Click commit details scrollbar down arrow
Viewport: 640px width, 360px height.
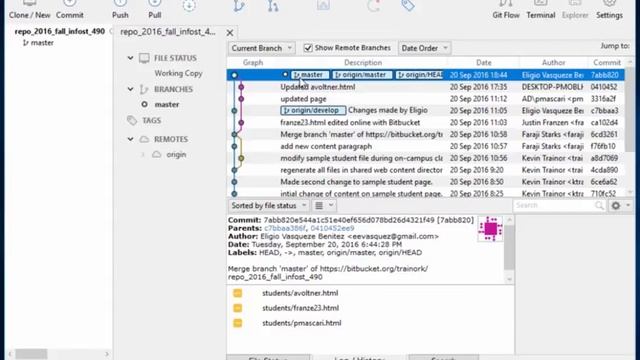point(509,280)
